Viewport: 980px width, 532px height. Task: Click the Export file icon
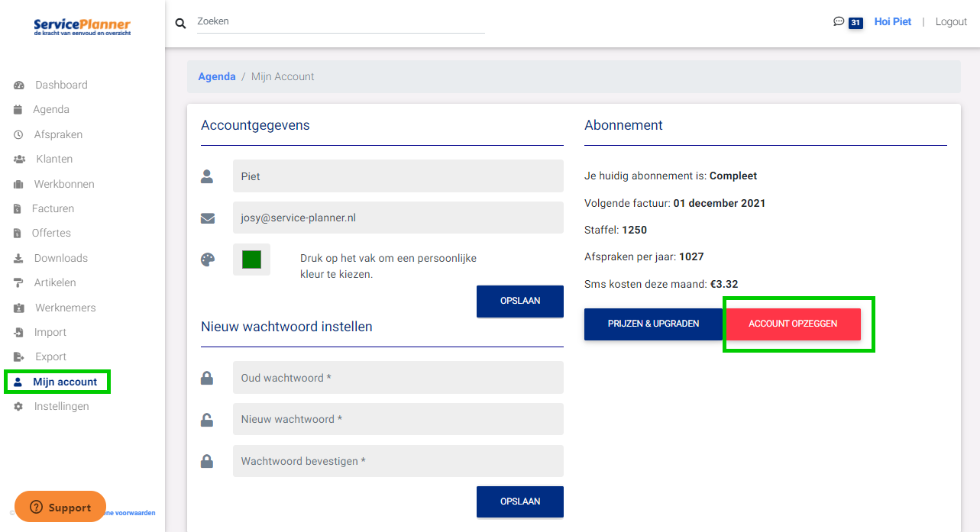(x=19, y=357)
